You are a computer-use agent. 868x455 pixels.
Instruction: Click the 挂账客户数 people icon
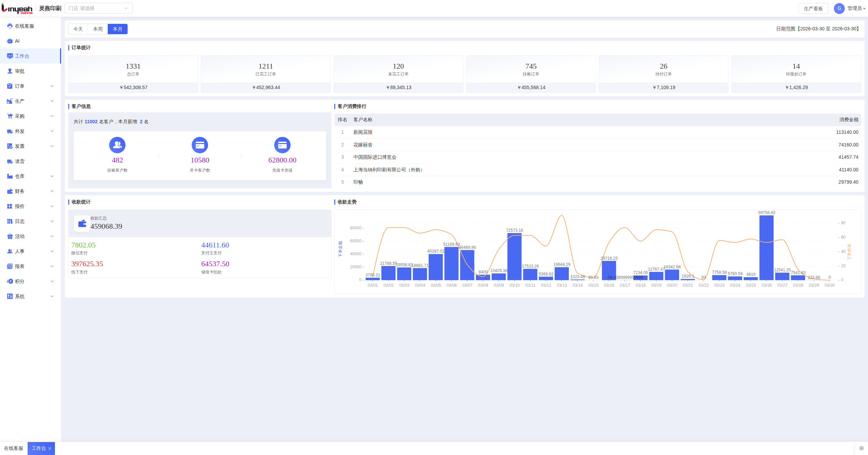[117, 145]
